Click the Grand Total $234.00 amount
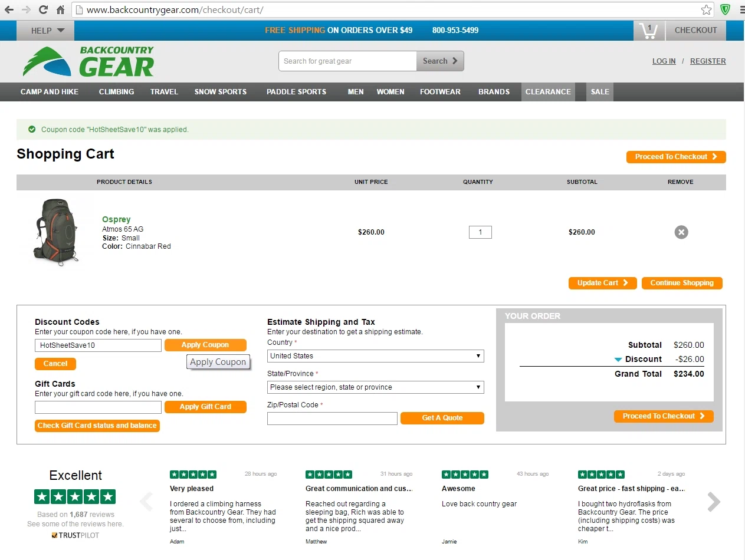 tap(689, 374)
